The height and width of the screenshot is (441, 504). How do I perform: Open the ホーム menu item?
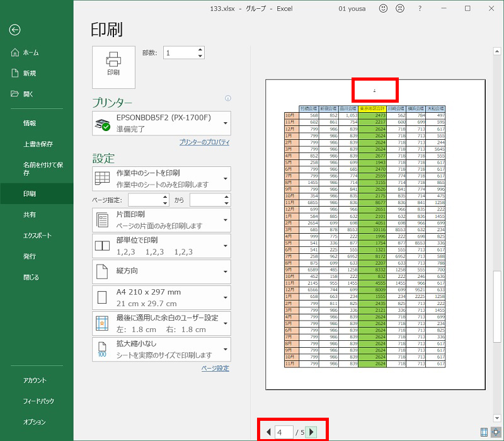tap(37, 52)
